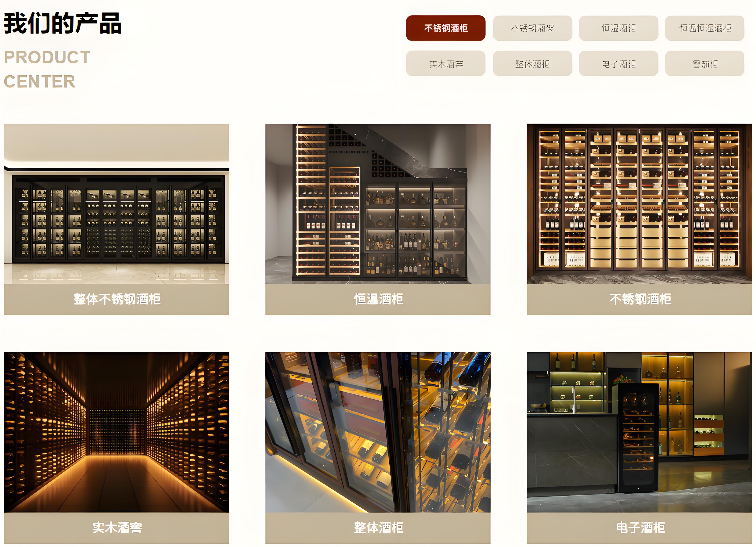Open the 恒温酒柜 category tab
756x547 pixels.
(x=618, y=28)
